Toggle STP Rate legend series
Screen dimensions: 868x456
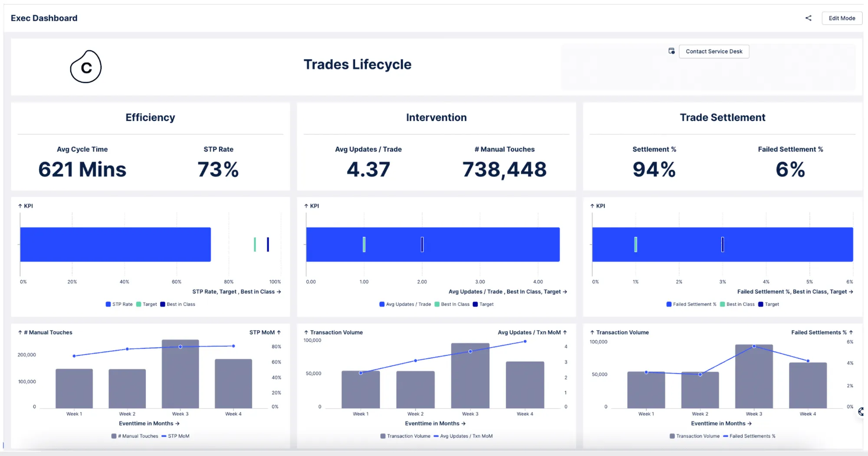[x=119, y=304]
